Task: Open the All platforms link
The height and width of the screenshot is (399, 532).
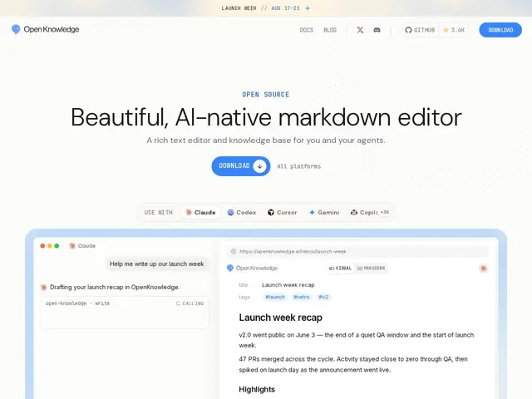Action: pos(299,166)
